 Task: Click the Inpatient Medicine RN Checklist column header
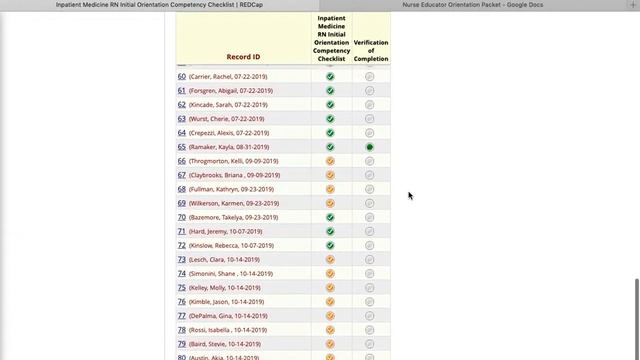tap(331, 38)
